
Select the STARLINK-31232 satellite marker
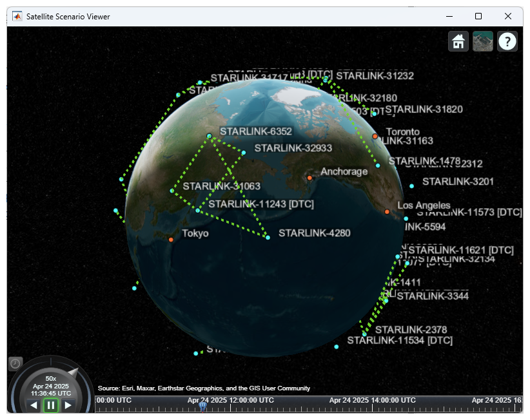coord(326,79)
